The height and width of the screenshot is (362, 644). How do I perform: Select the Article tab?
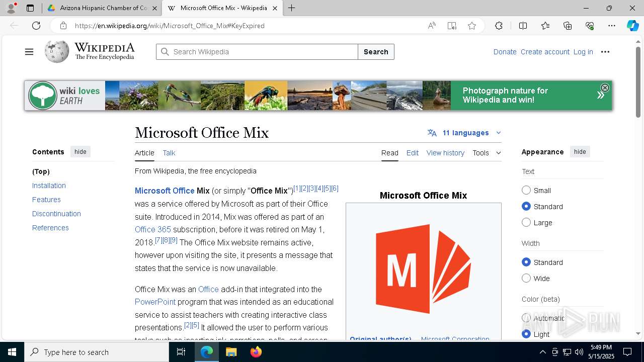point(144,153)
